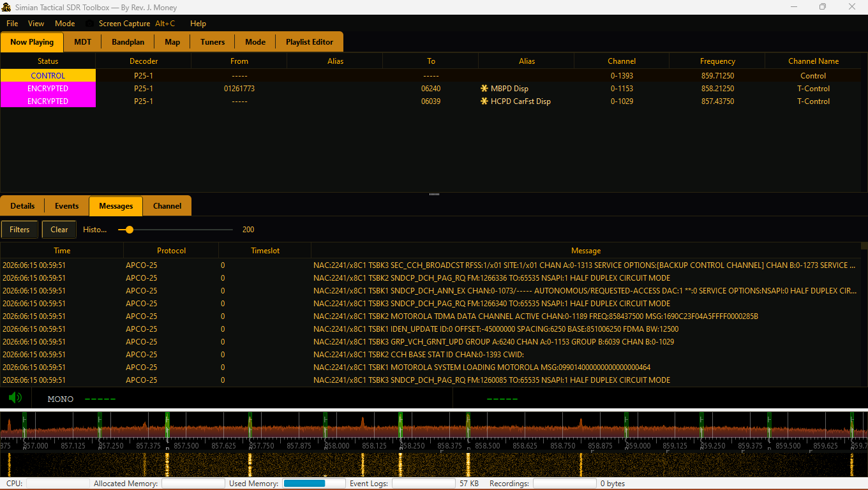Click channel cell 0-1029
868x490 pixels.
coord(622,101)
